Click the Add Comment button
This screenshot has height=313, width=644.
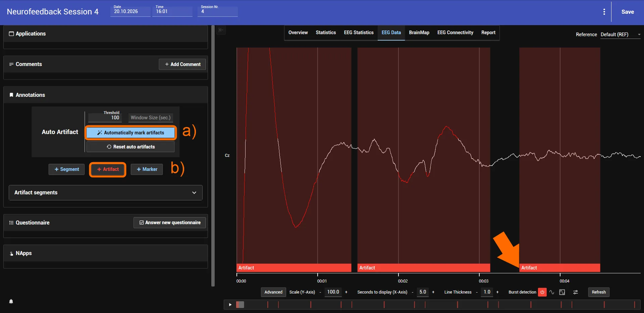(182, 64)
